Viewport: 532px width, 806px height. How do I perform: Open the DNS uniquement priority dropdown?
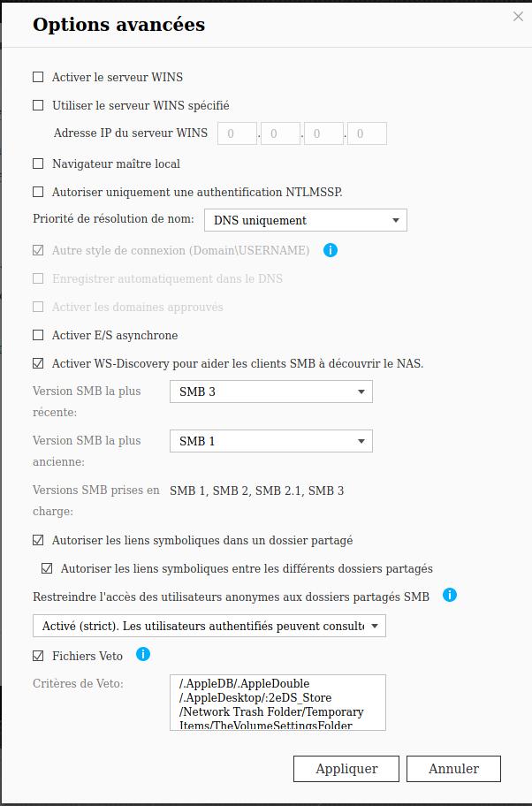pos(305,220)
